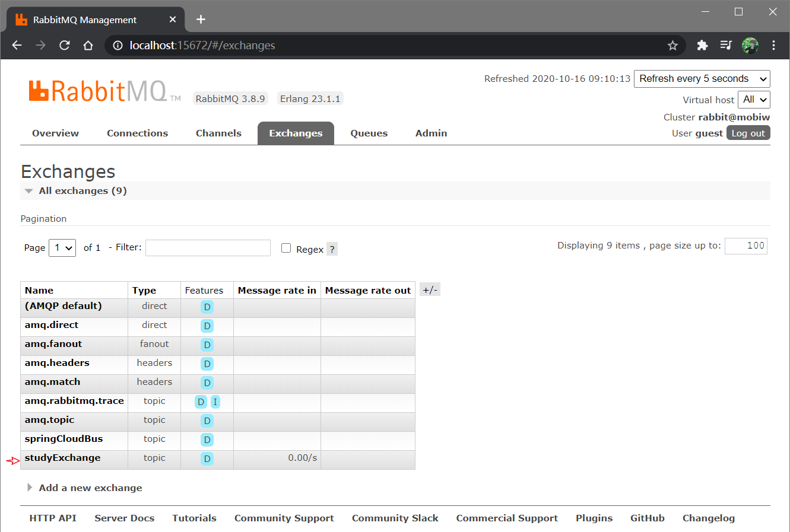
Task: Open the Virtual host dropdown
Action: (x=754, y=100)
